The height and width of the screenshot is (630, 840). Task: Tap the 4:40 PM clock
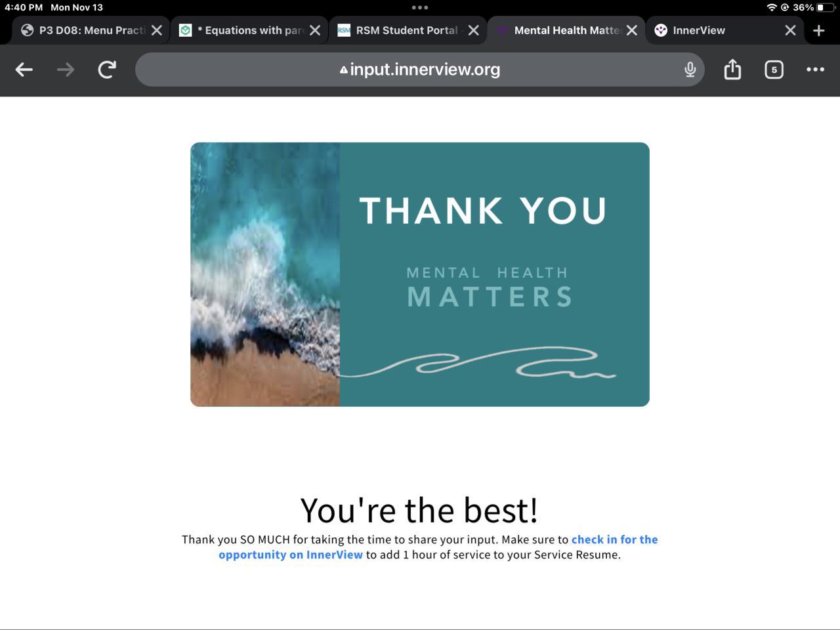[24, 7]
